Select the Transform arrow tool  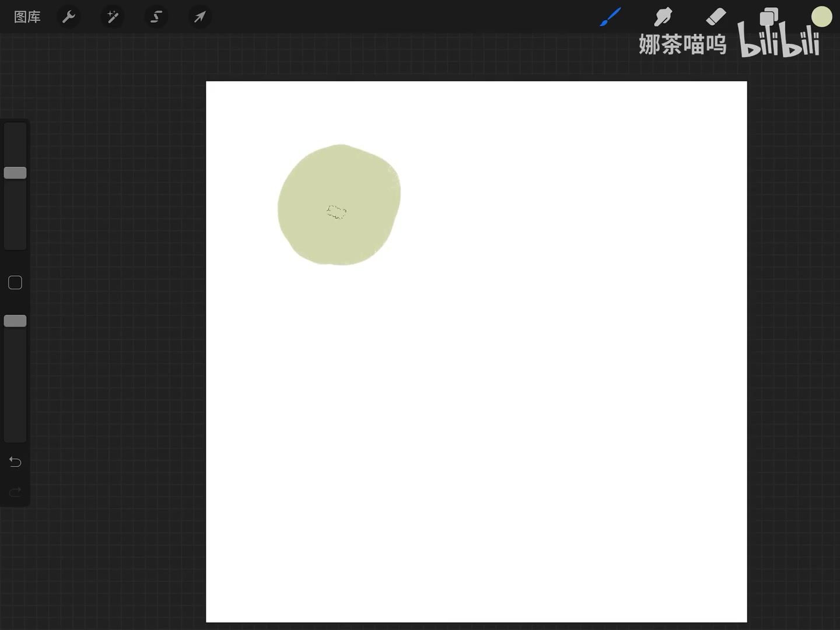[200, 16]
